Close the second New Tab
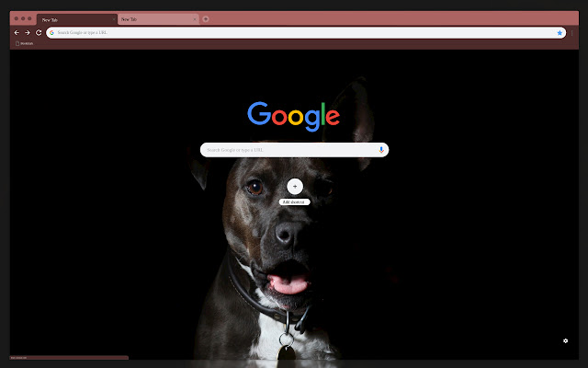The image size is (588, 368). coord(195,19)
